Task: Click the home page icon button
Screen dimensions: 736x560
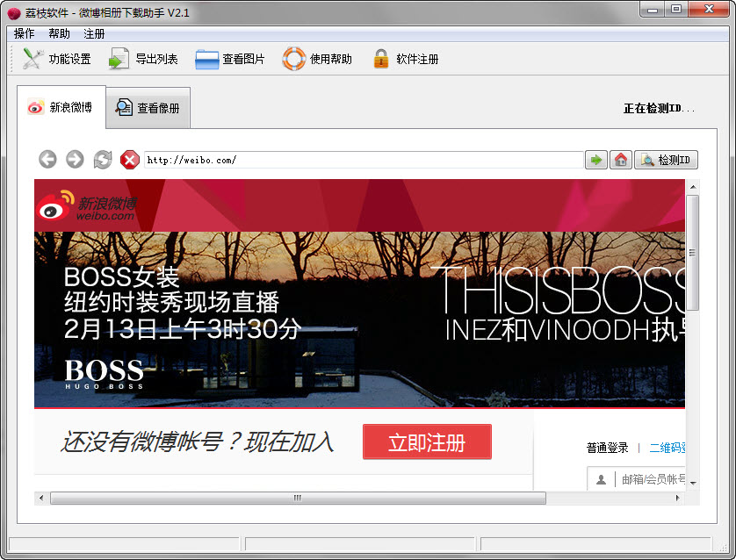Action: (x=621, y=160)
